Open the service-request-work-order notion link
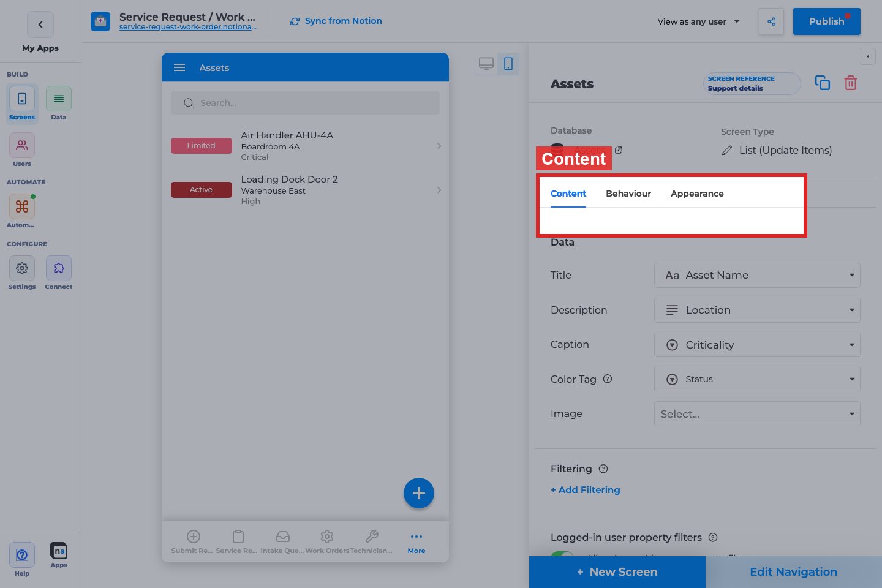 tap(188, 27)
